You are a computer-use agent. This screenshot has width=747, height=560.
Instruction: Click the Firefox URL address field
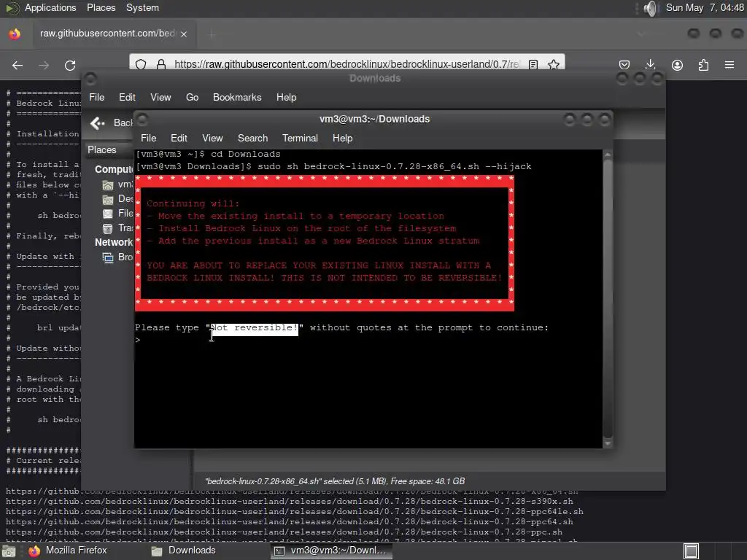tap(347, 64)
